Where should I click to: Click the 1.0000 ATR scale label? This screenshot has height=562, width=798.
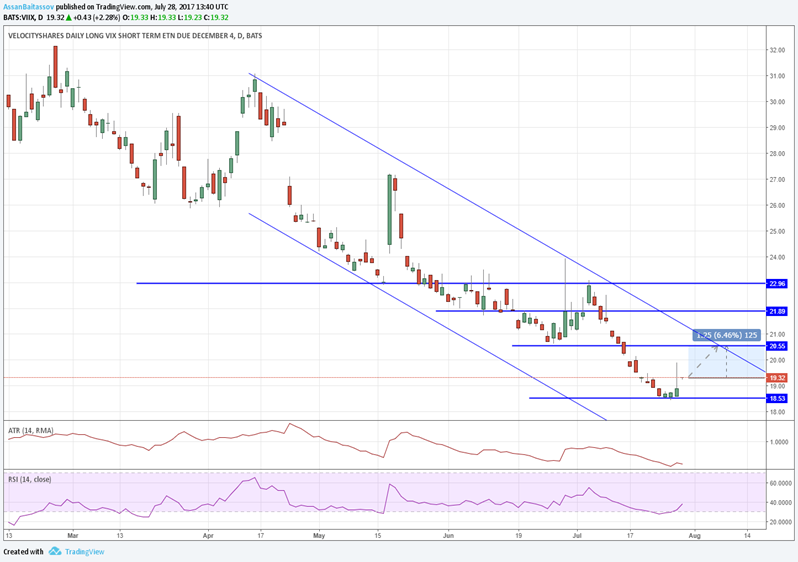click(779, 442)
